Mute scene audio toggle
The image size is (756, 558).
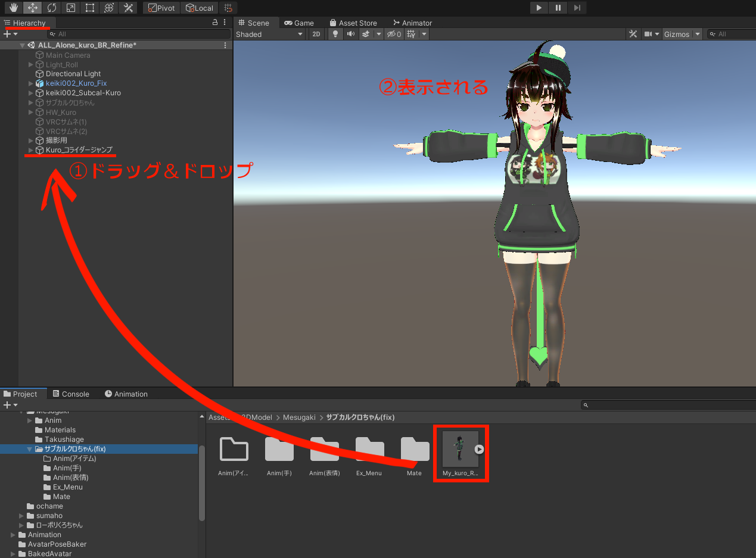pyautogui.click(x=351, y=34)
